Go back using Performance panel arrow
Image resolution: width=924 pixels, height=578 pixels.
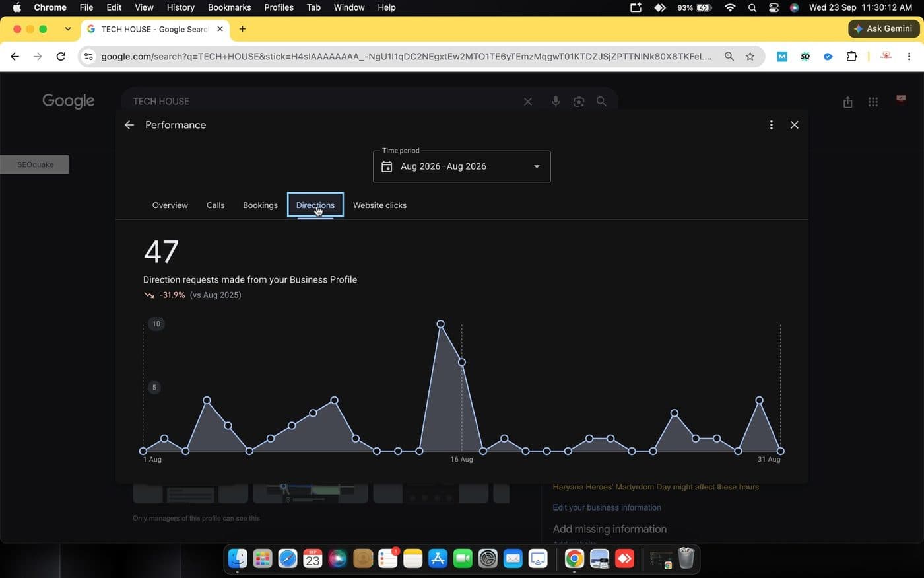[x=129, y=125]
